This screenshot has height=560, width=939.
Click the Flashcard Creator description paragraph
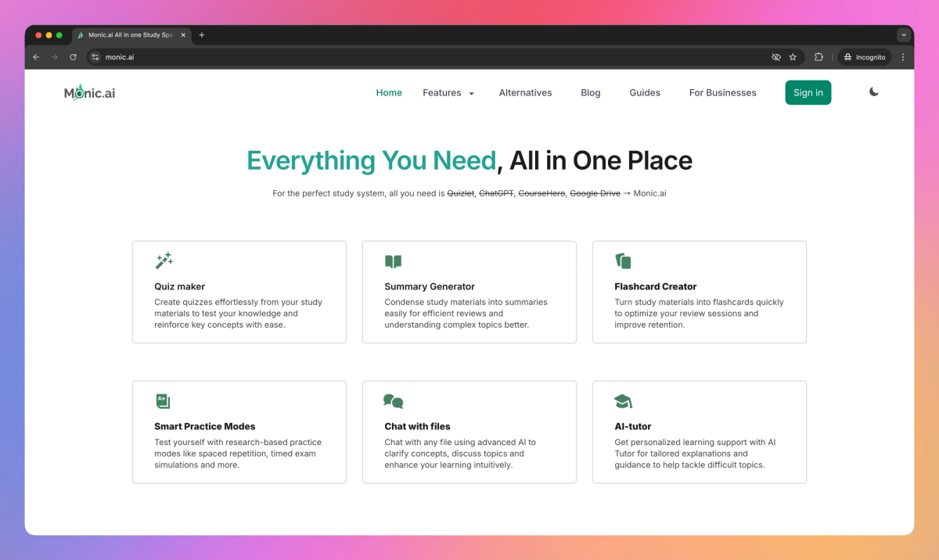click(x=699, y=314)
